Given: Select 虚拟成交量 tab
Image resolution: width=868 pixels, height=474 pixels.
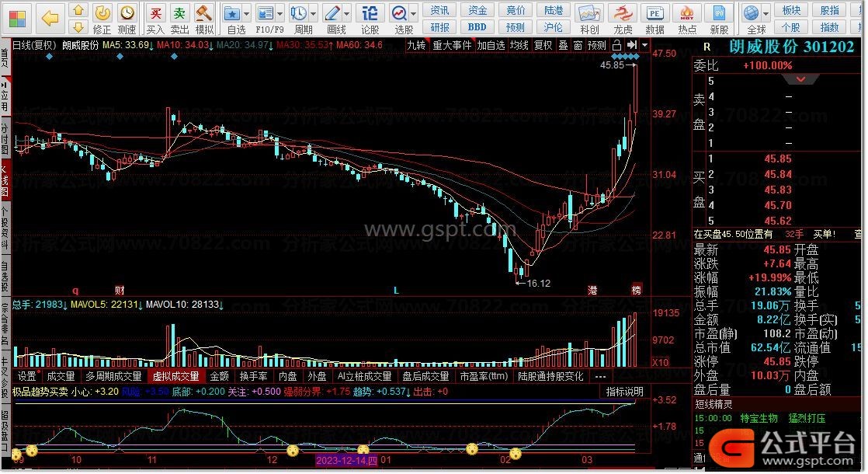Looking at the screenshot, I should [176, 377].
